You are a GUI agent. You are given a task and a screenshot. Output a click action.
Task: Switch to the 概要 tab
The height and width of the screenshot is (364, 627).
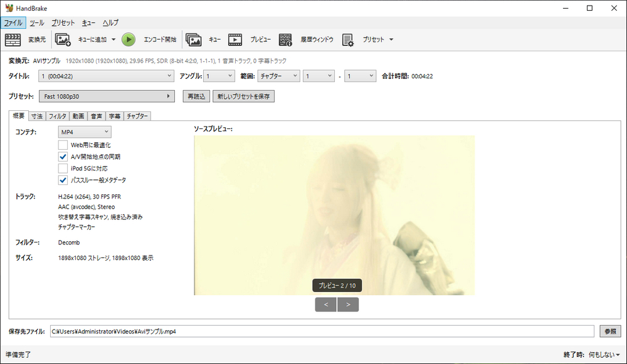click(19, 115)
